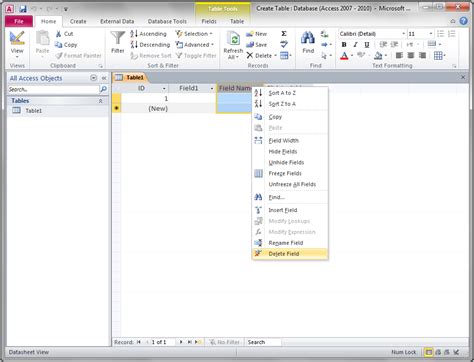Choose Delete Field from context menu
The image size is (474, 362).
[x=290, y=254]
